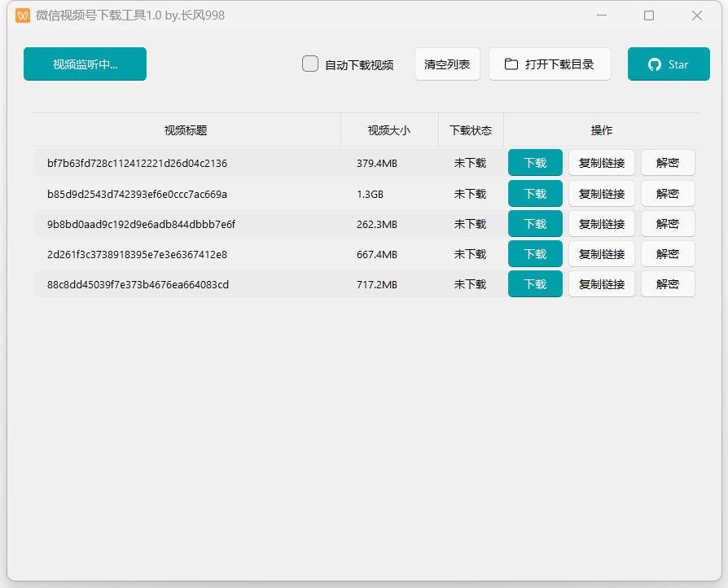Image resolution: width=728 pixels, height=588 pixels.
Task: Copy link for the 262.3MB video
Action: [x=601, y=224]
